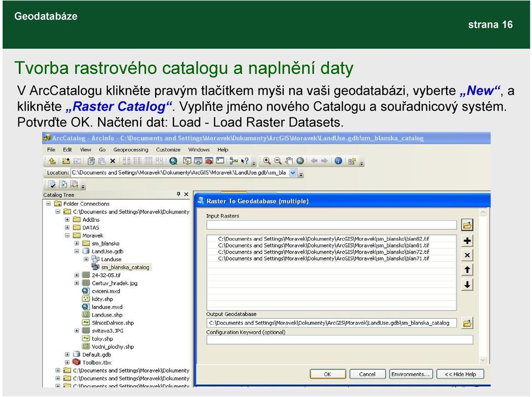Move selected raster up in list
The height and width of the screenshot is (397, 532).
467,270
